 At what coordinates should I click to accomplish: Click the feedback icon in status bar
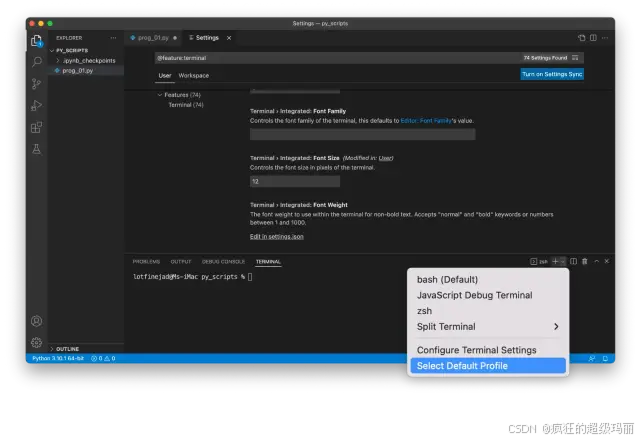(x=592, y=358)
